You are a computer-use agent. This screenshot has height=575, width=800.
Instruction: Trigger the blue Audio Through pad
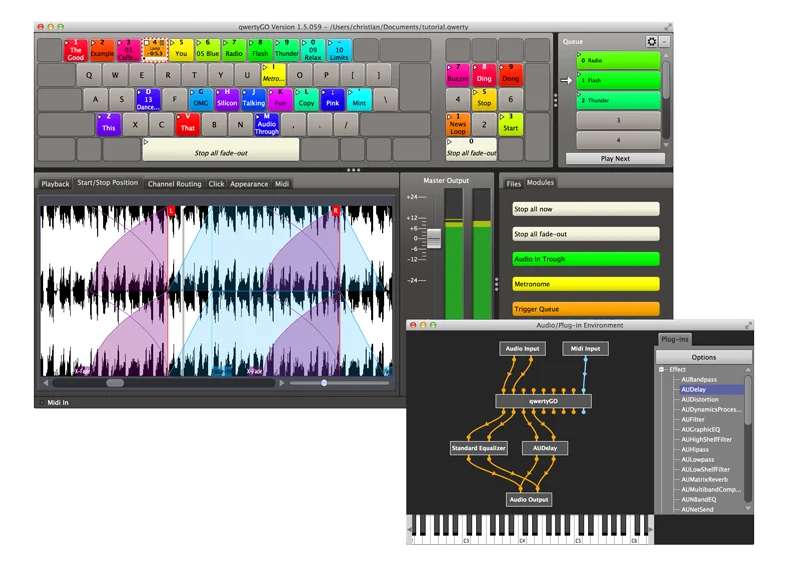(267, 124)
